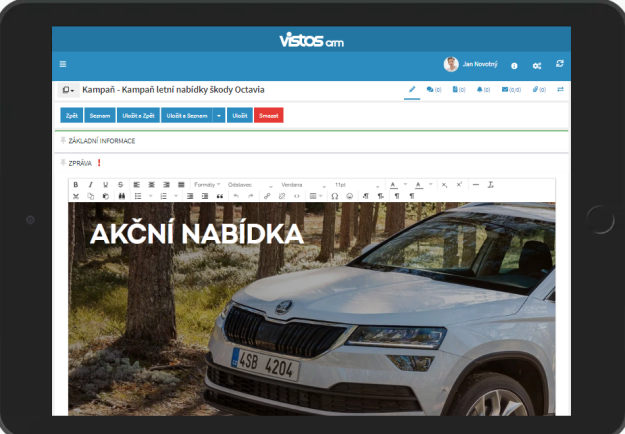
Task: Click the Zpět button
Action: (72, 115)
